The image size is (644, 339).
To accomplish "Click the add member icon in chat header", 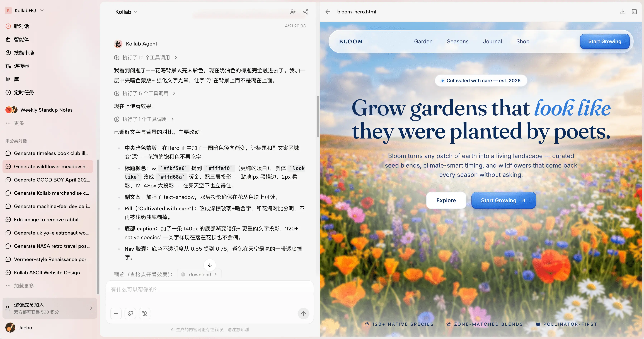I will (292, 12).
